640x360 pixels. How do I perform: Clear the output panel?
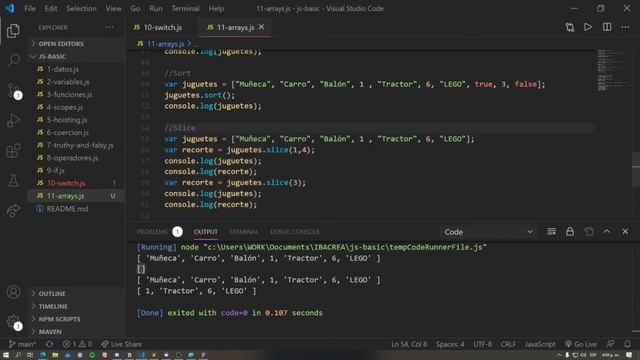point(551,231)
